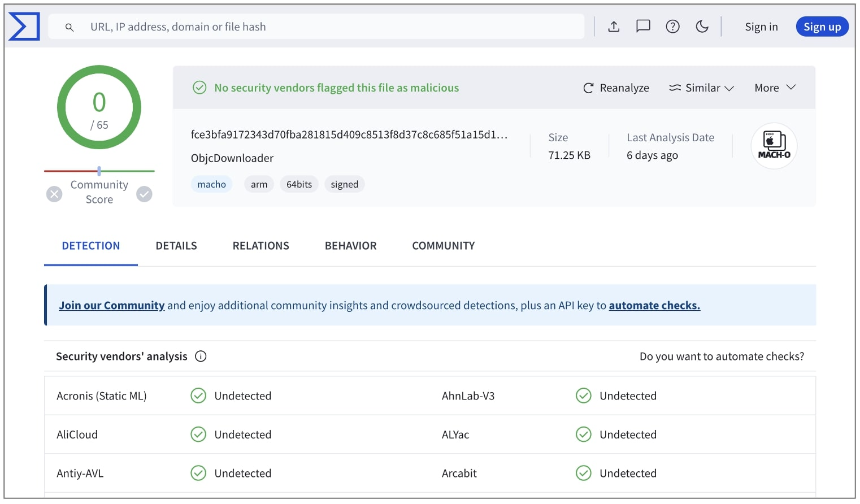The image size is (860, 504).
Task: Follow the Join our Community link
Action: 111,306
